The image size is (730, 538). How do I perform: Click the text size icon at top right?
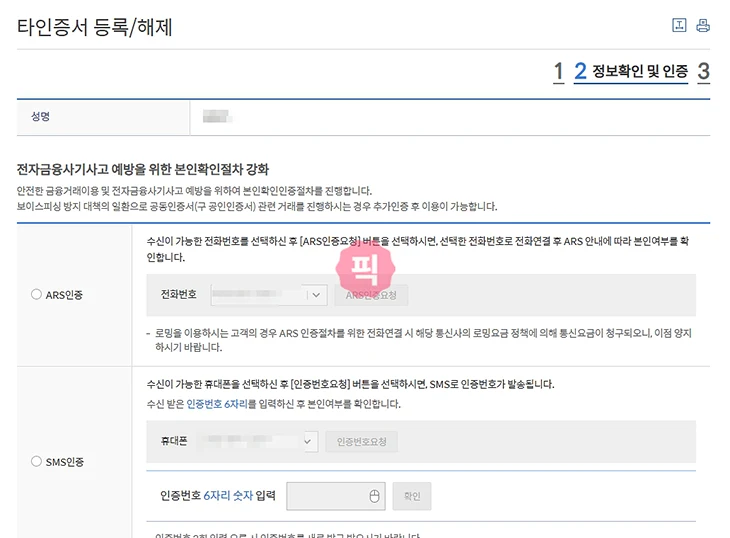point(679,26)
